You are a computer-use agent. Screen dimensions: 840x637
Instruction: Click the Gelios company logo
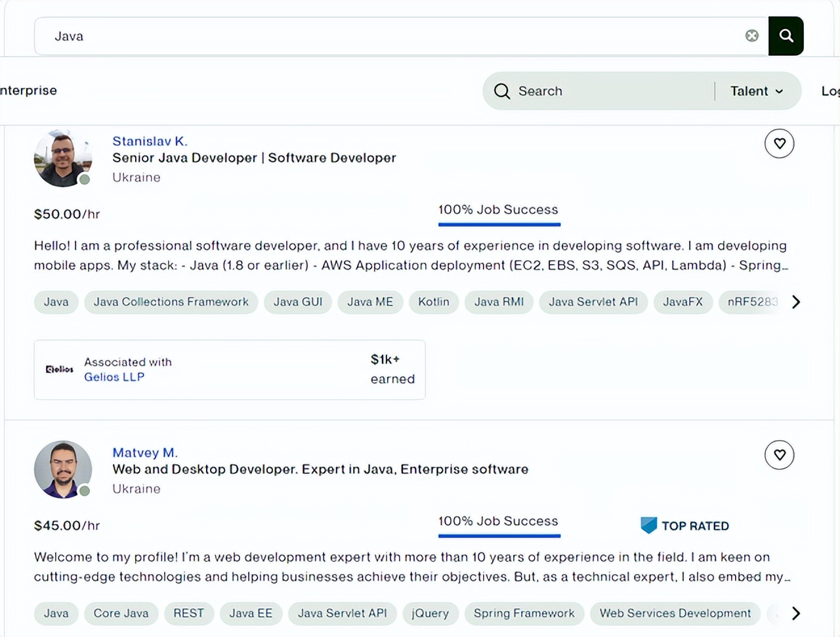coord(59,370)
